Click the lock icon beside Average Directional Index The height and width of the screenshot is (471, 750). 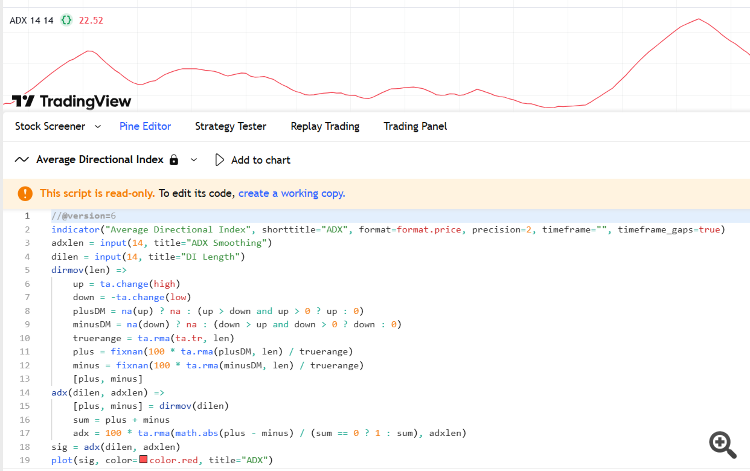click(174, 160)
